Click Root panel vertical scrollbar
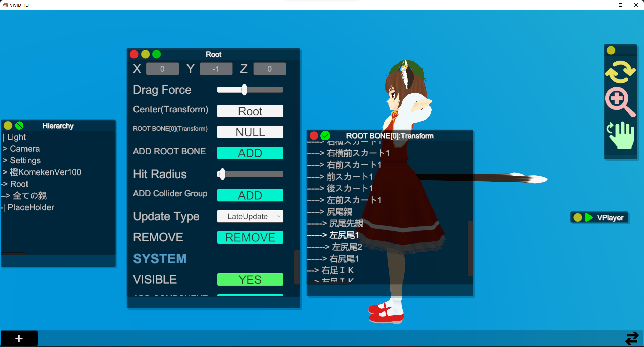Image resolution: width=644 pixels, height=347 pixels. (297, 267)
